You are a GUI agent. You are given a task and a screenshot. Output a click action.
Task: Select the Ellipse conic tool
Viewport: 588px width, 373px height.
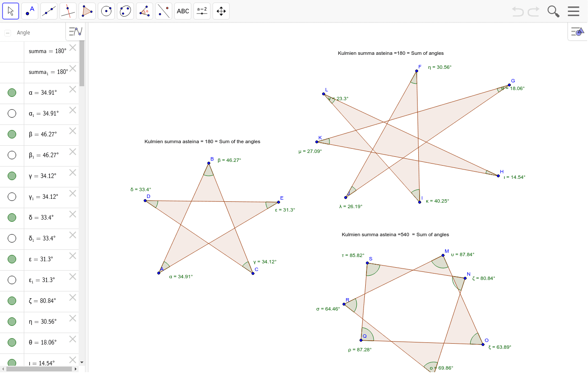click(x=125, y=11)
